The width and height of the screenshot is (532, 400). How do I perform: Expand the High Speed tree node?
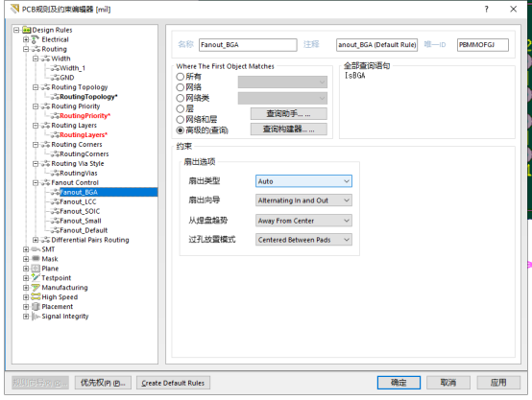(26, 297)
